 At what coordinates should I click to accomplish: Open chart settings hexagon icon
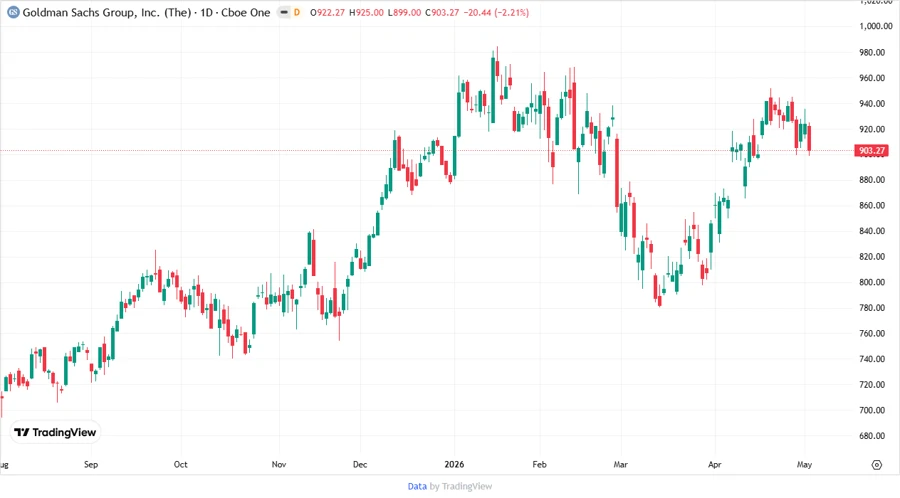pos(876,465)
